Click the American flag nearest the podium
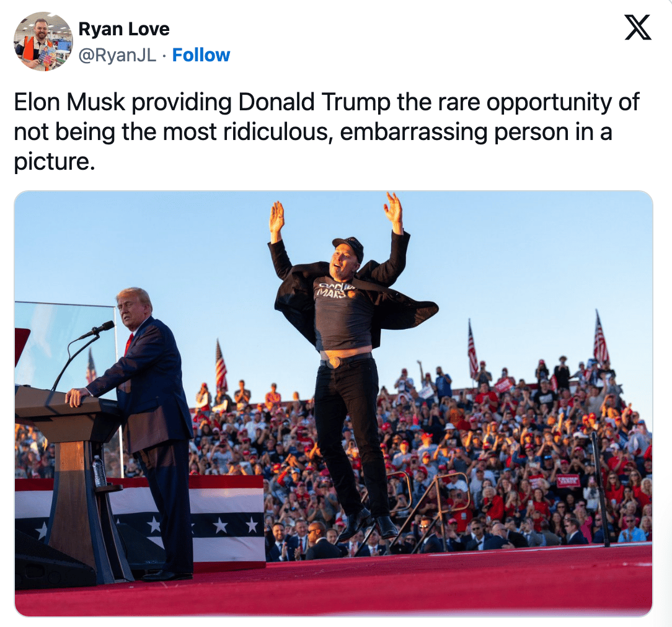This screenshot has width=672, height=627. (91, 366)
